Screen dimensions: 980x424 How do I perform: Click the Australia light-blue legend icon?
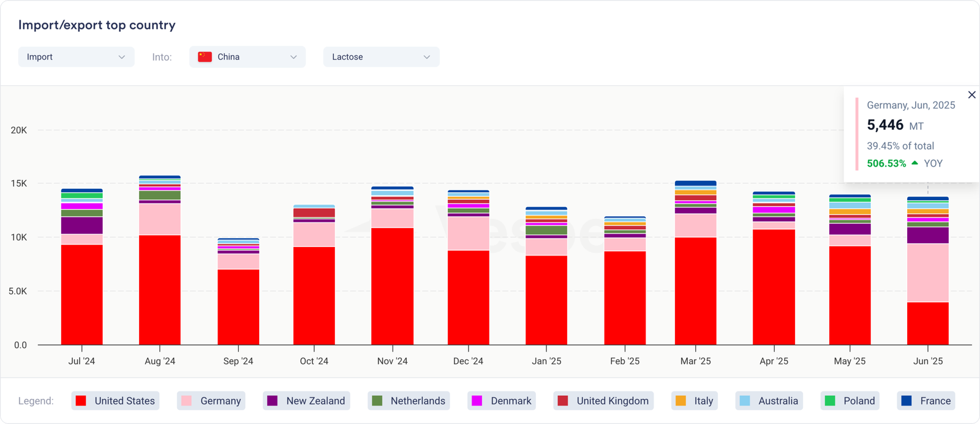745,401
